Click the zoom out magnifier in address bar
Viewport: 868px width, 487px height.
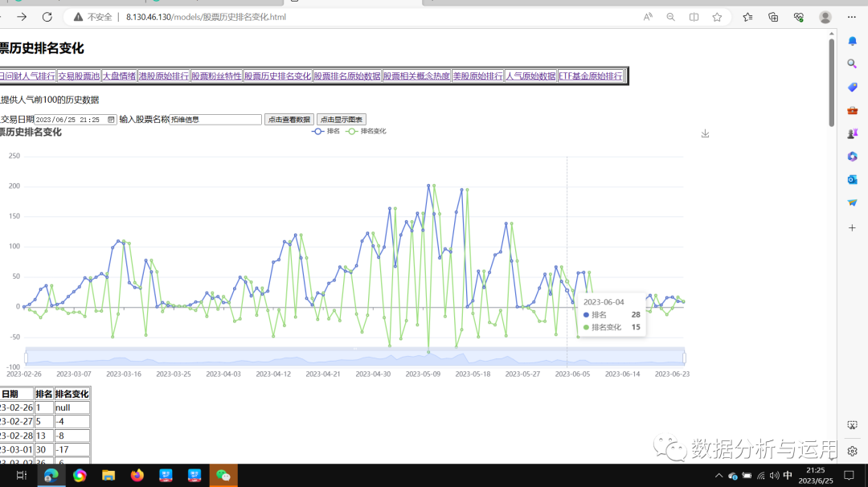(x=670, y=17)
